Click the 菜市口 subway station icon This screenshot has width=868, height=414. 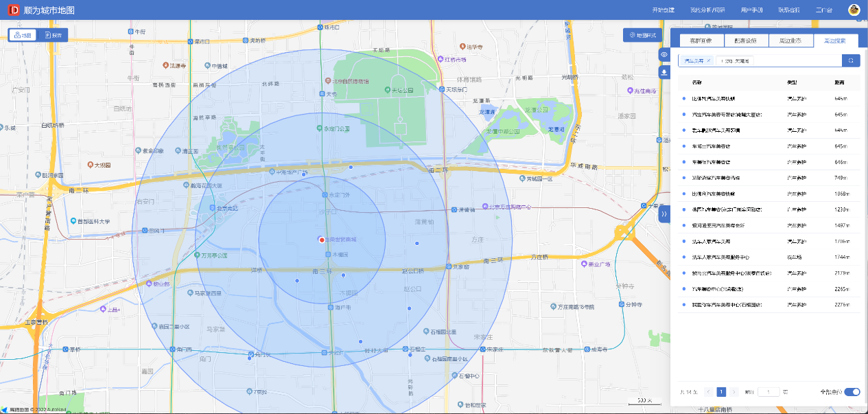tap(191, 41)
